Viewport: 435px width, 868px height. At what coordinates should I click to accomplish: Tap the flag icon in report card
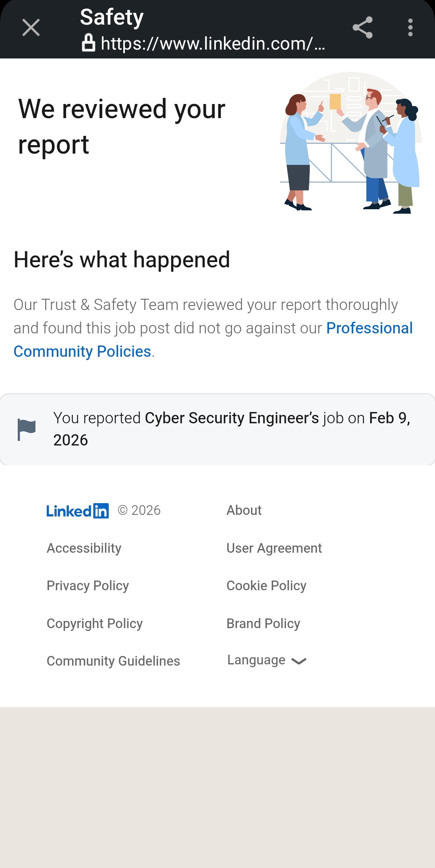coord(27,429)
